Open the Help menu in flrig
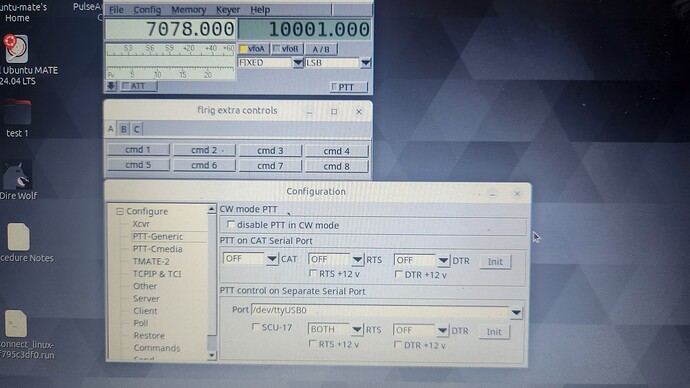 [x=260, y=10]
